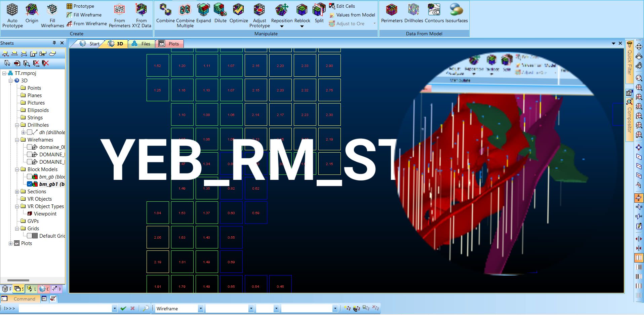Image resolution: width=644 pixels, height=315 pixels.
Task: Select the Dilute tool
Action: tap(220, 13)
